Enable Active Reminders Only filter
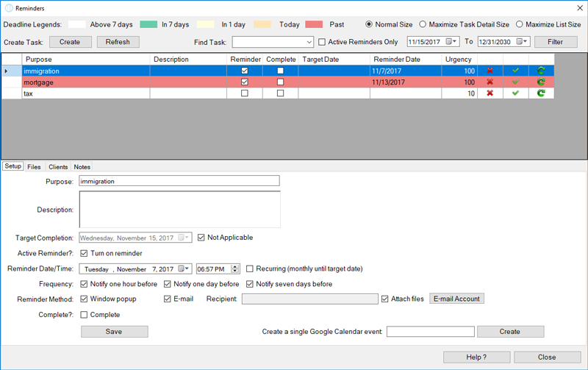Viewport: 588px width, 370px height. 322,42
